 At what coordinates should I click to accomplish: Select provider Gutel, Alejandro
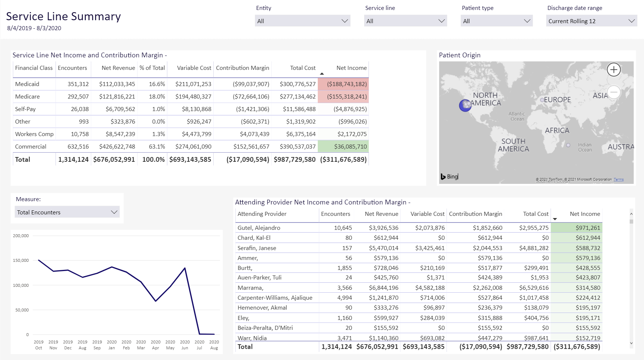click(259, 228)
